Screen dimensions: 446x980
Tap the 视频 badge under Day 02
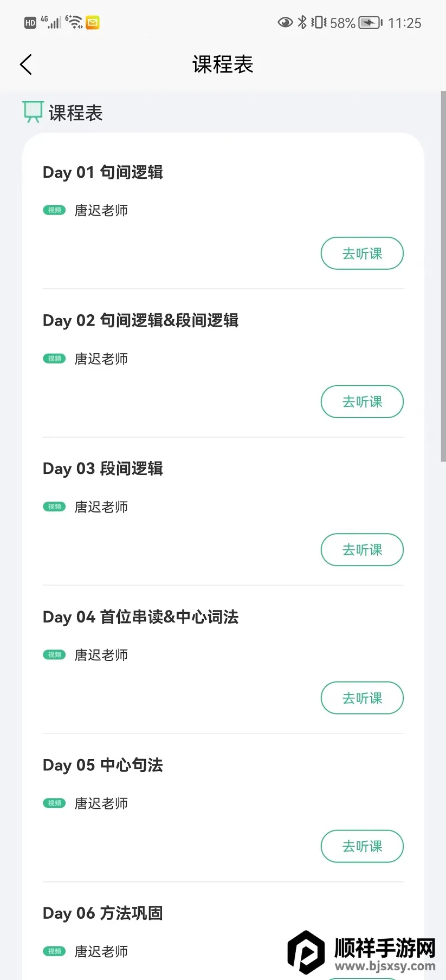tap(54, 359)
